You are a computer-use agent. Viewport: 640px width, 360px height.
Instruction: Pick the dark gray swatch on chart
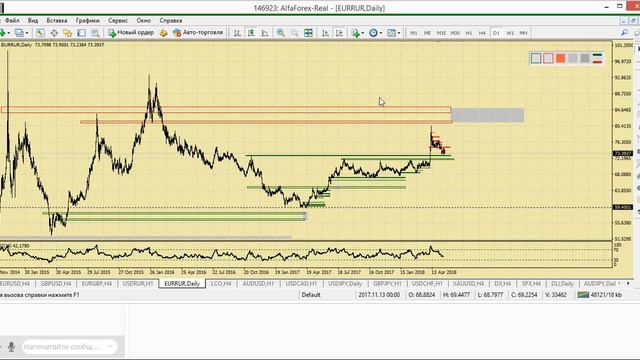point(585,58)
